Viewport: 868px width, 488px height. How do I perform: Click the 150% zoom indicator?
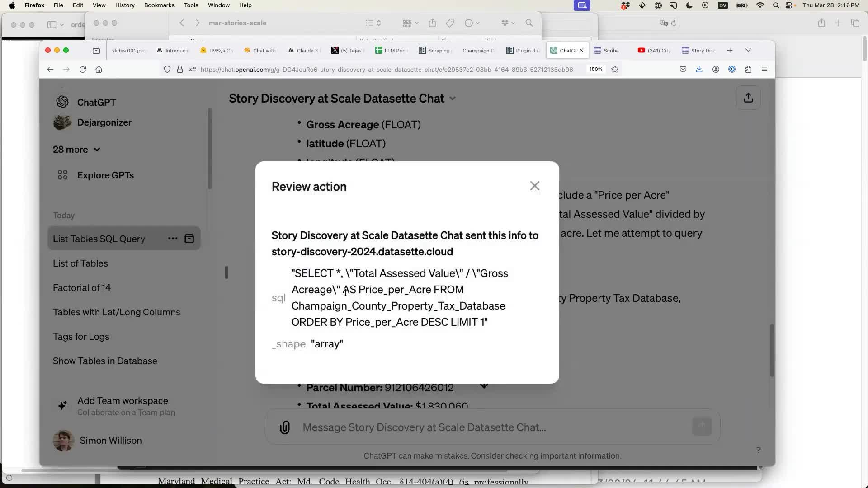[x=595, y=69]
